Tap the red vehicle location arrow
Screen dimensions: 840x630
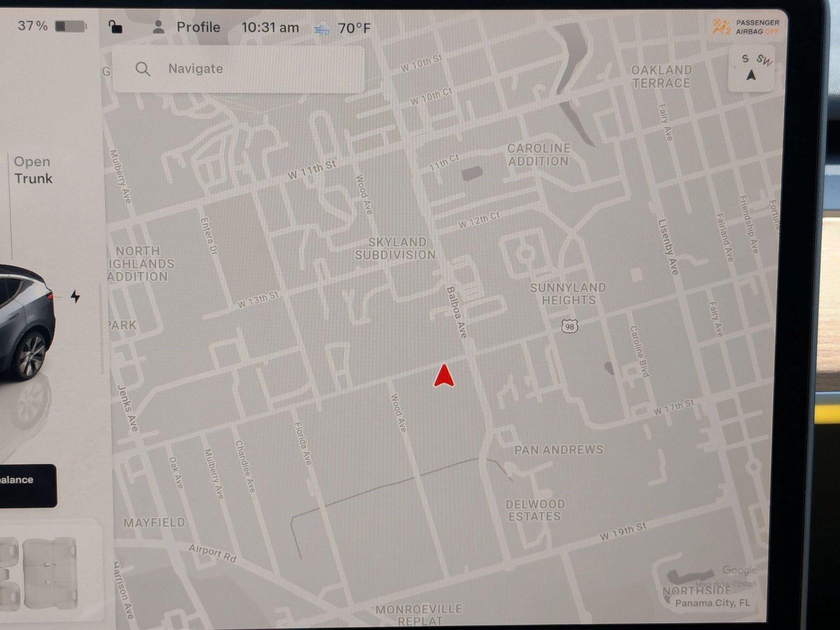coord(444,376)
